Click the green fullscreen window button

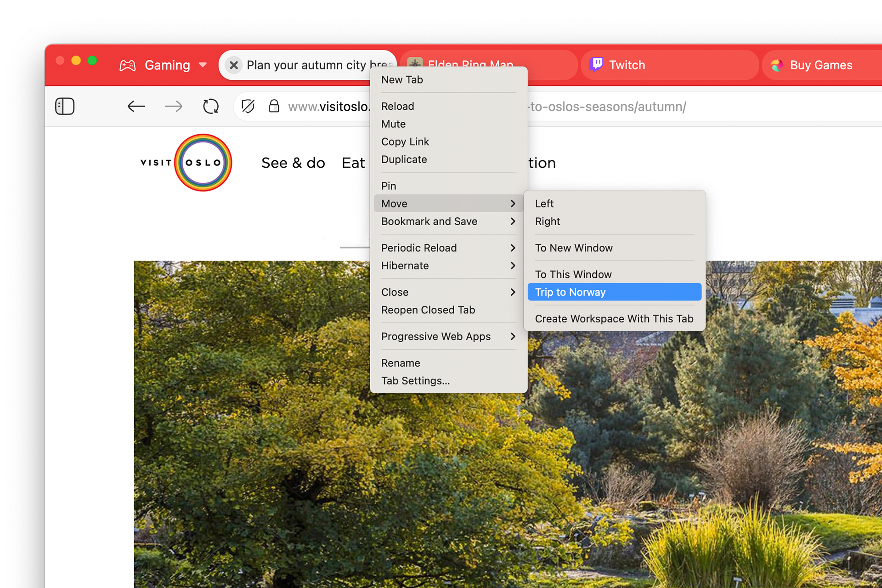92,61
